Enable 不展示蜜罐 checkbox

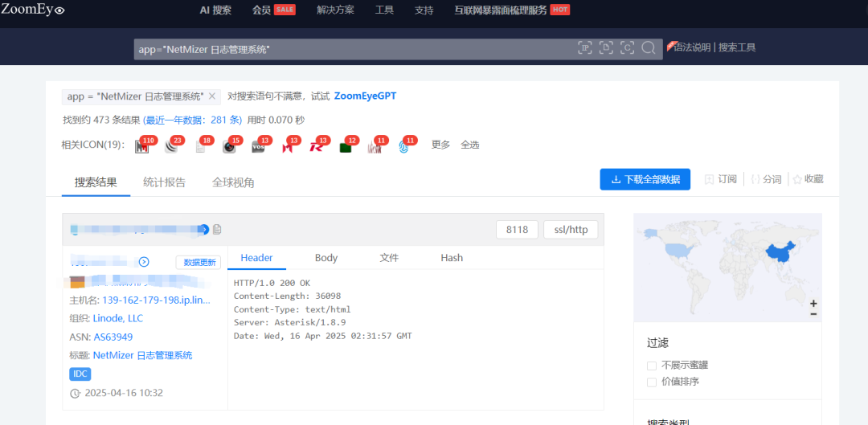pos(652,366)
